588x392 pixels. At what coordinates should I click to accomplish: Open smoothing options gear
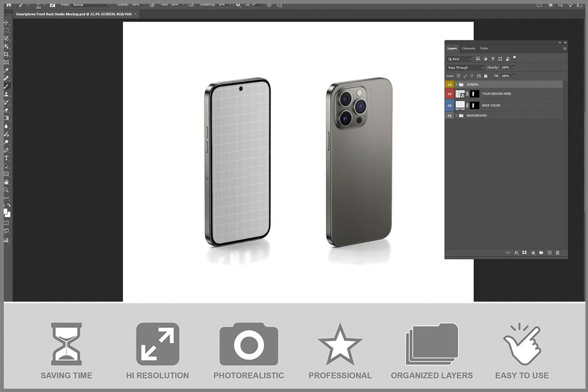coord(239,5)
